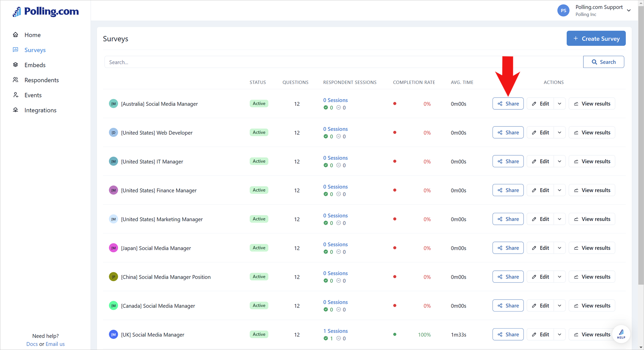Click avatar icon of China Social Media Manager

(x=114, y=277)
